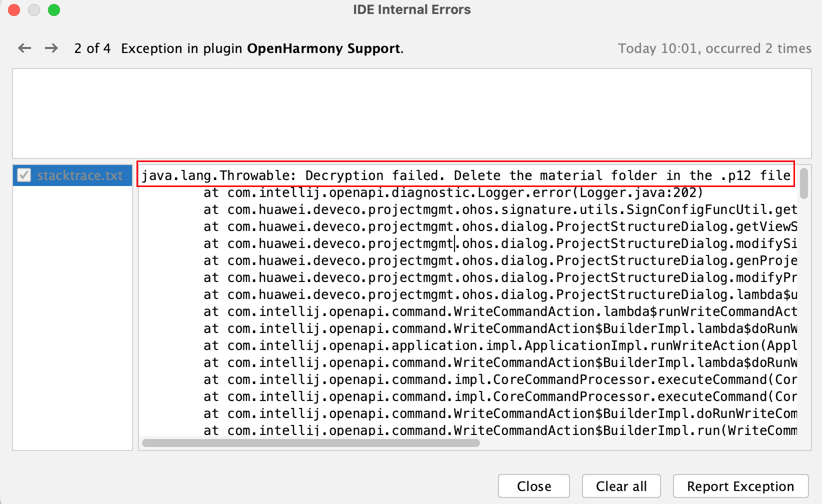This screenshot has width=822, height=504.
Task: Uncheck the stacktrace.txt attachment checkbox
Action: [x=24, y=175]
